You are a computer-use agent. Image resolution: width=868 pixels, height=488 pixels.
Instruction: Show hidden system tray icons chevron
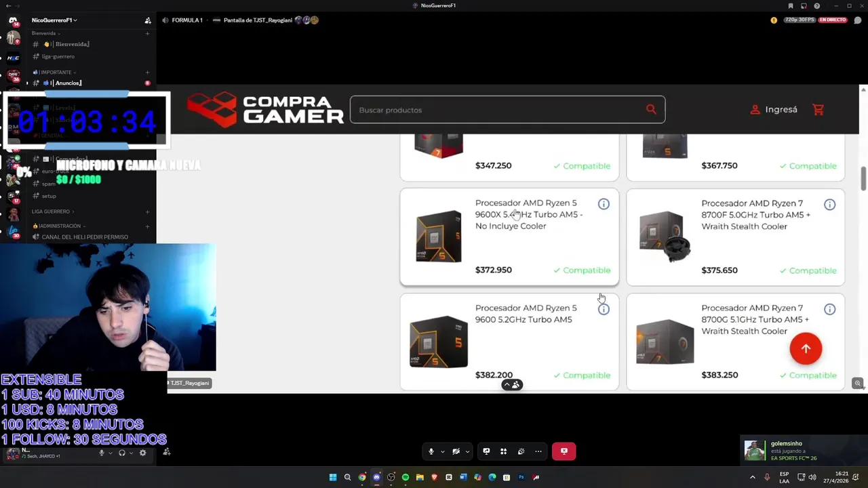(x=752, y=477)
